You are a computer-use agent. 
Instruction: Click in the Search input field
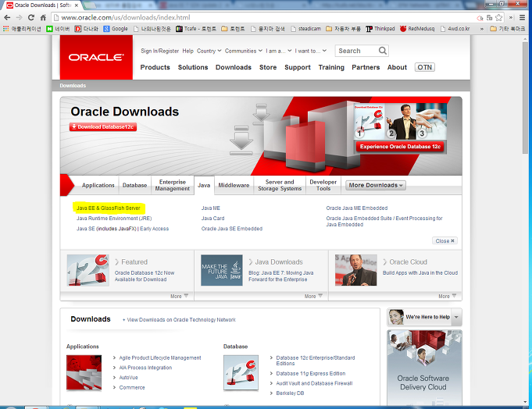[x=356, y=51]
